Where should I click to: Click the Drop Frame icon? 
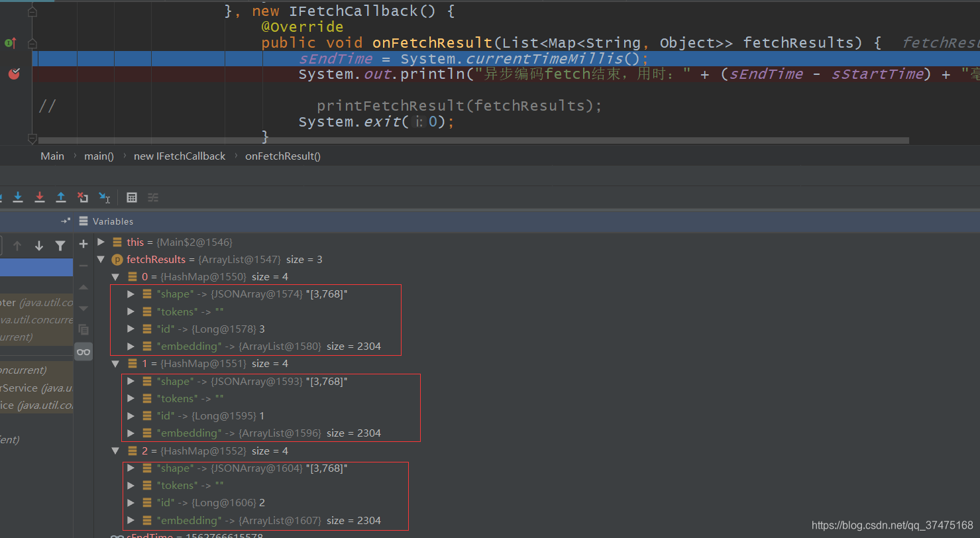[x=82, y=197]
